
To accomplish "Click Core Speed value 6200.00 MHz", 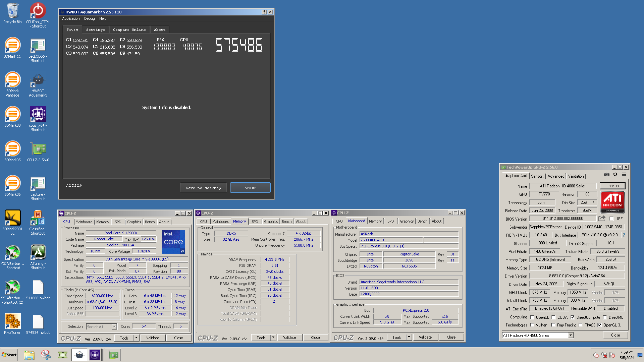I will [102, 296].
